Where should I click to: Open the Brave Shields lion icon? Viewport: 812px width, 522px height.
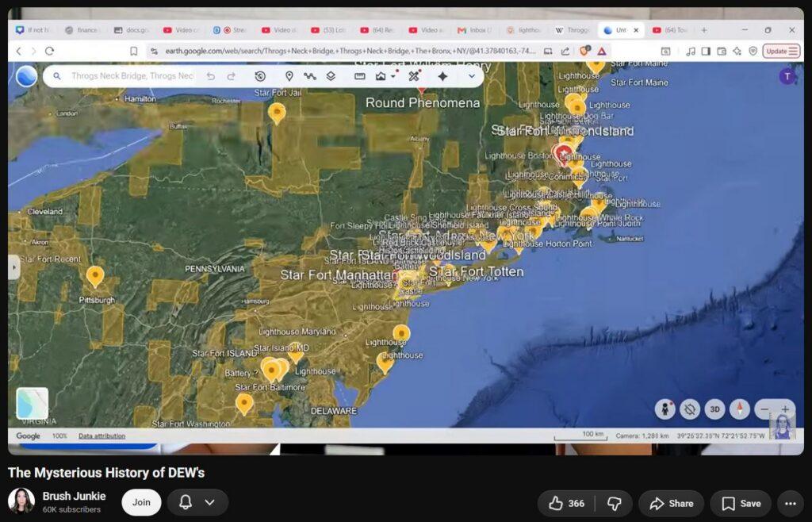tap(584, 51)
